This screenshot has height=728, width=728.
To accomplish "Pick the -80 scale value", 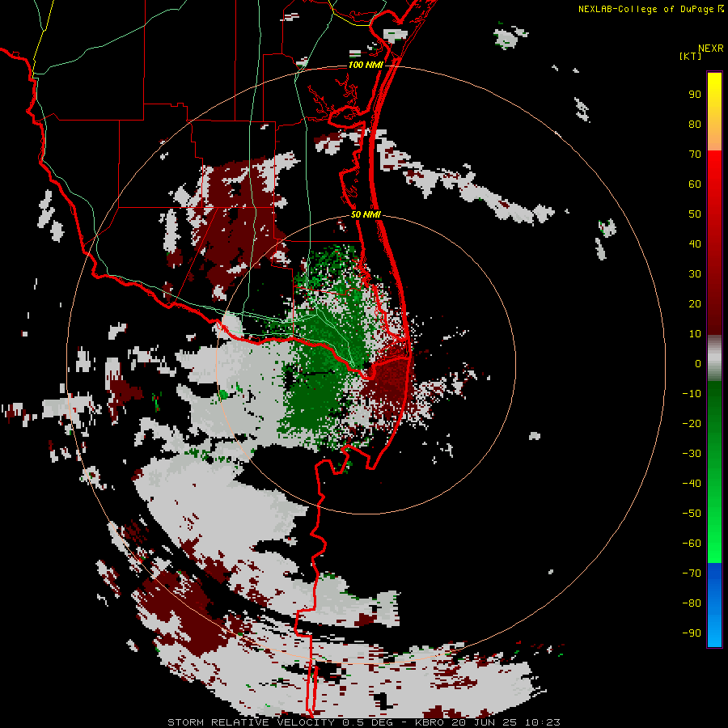I will point(692,603).
